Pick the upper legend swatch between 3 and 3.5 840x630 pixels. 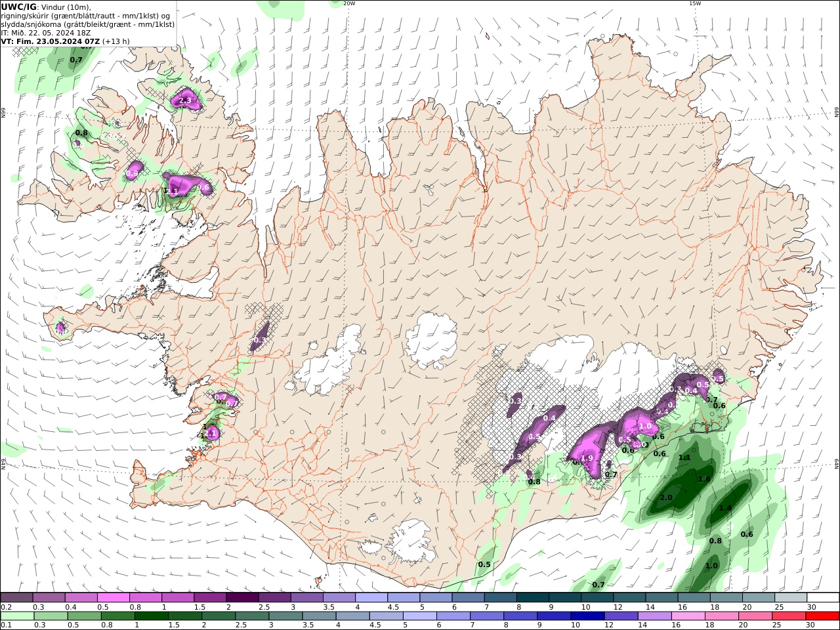click(306, 598)
